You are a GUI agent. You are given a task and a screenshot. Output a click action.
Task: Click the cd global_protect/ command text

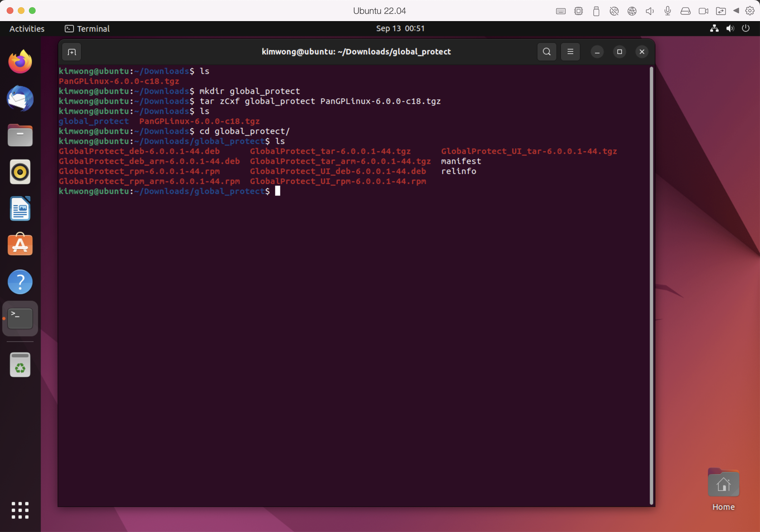(x=245, y=131)
